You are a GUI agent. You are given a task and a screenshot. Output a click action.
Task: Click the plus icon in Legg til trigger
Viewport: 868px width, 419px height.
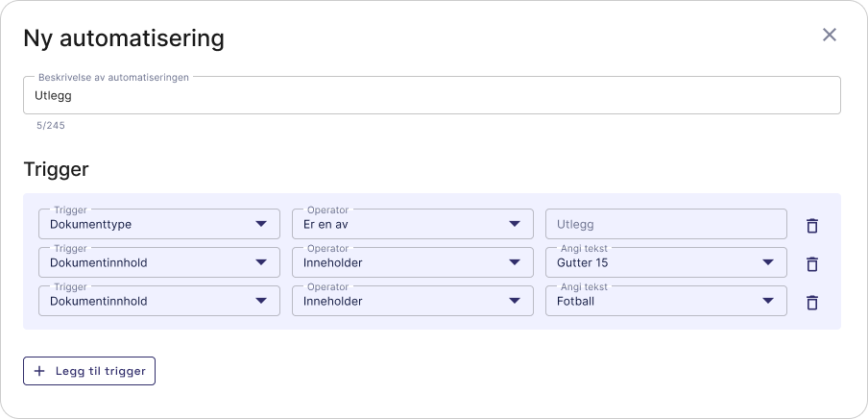click(39, 371)
